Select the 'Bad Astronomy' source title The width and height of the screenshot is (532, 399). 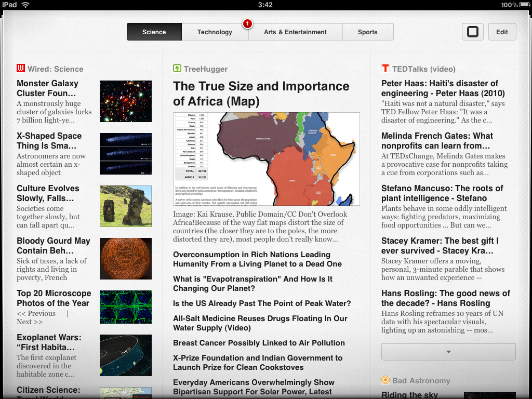421,381
